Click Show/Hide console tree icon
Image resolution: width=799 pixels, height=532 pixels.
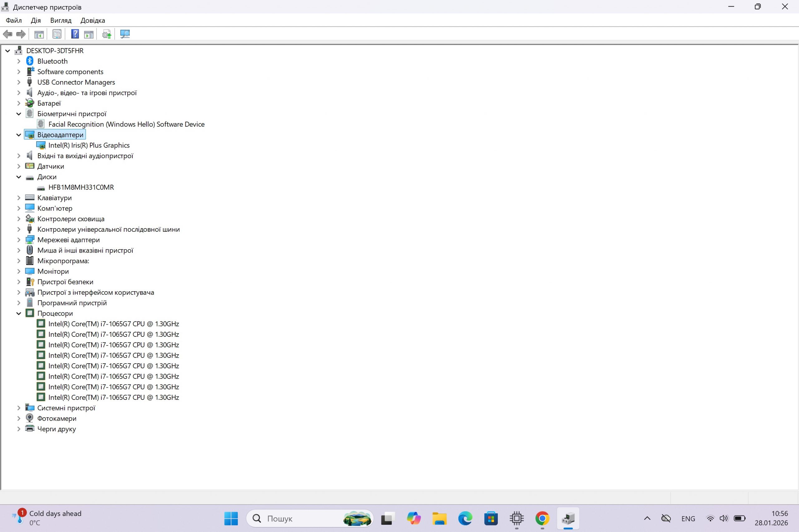(39, 34)
